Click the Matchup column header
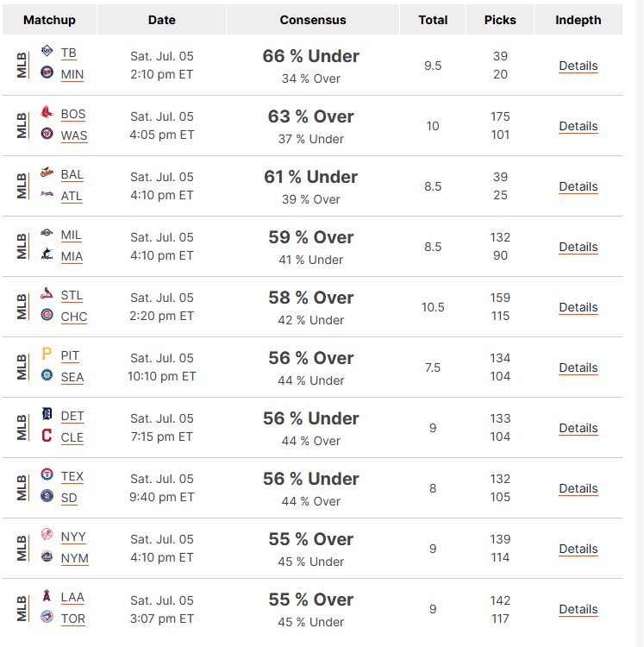644x647 pixels. 49,20
